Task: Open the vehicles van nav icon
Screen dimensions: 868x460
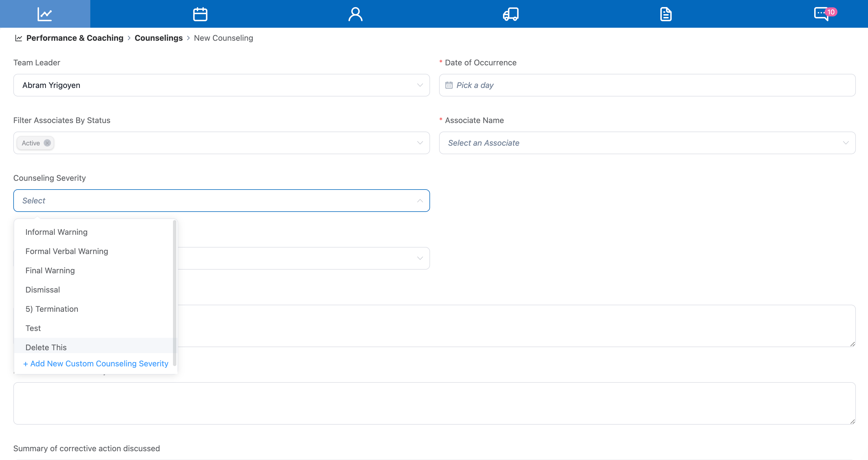Action: (510, 14)
